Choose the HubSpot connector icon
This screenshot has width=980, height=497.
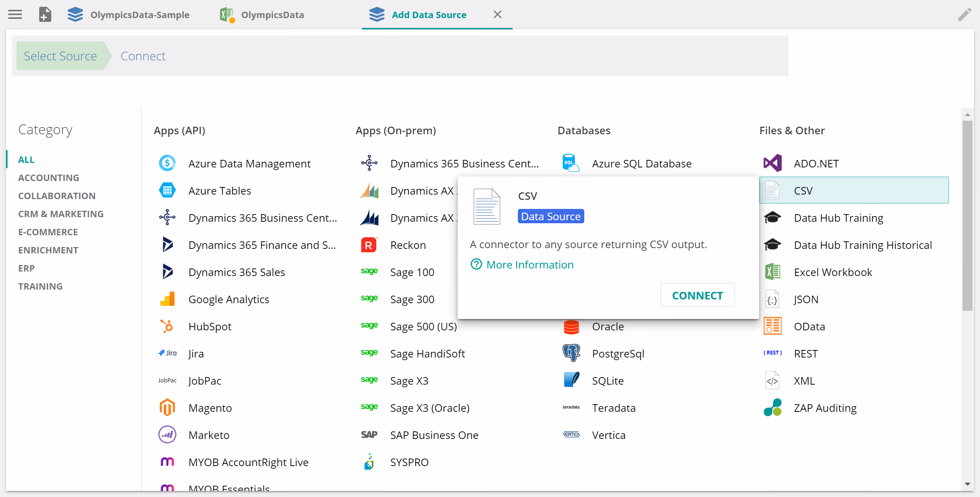(167, 326)
